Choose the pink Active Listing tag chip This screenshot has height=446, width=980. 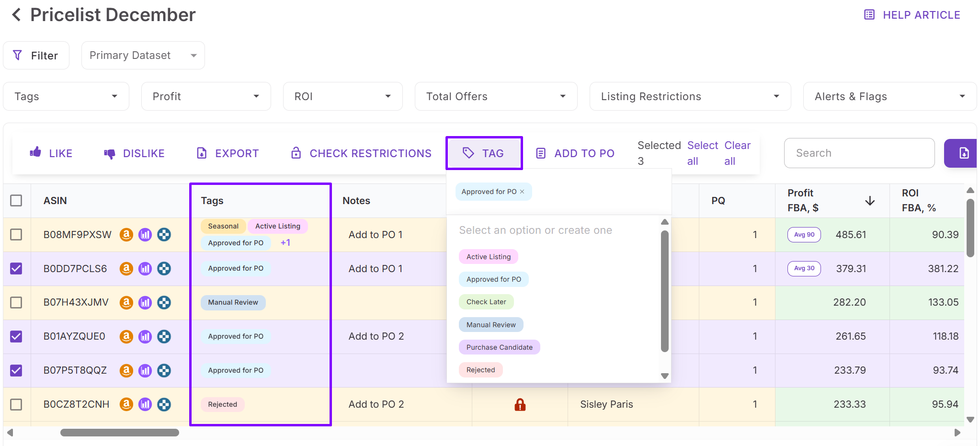coord(488,256)
